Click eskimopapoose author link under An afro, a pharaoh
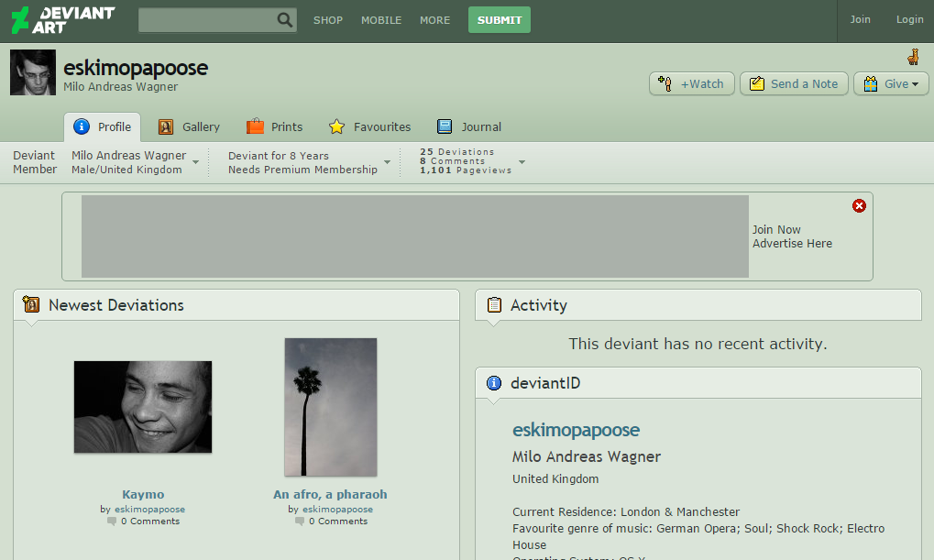 coord(337,510)
